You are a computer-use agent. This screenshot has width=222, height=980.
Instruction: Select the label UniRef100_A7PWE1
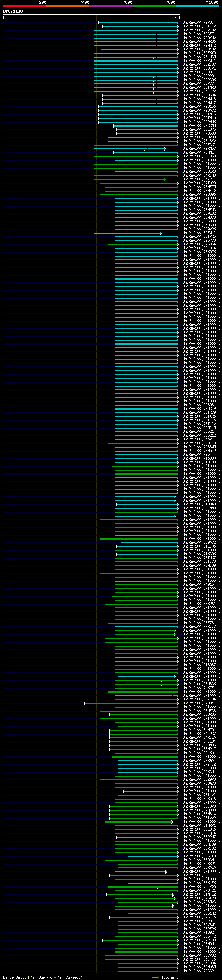pyautogui.click(x=199, y=61)
